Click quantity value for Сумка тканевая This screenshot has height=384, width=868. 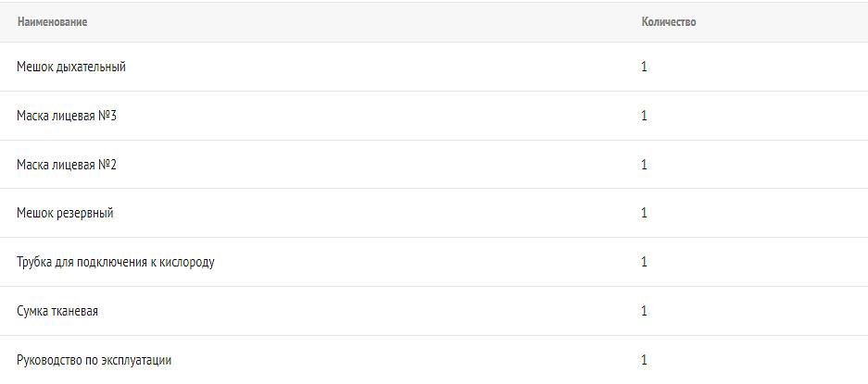[x=644, y=311]
